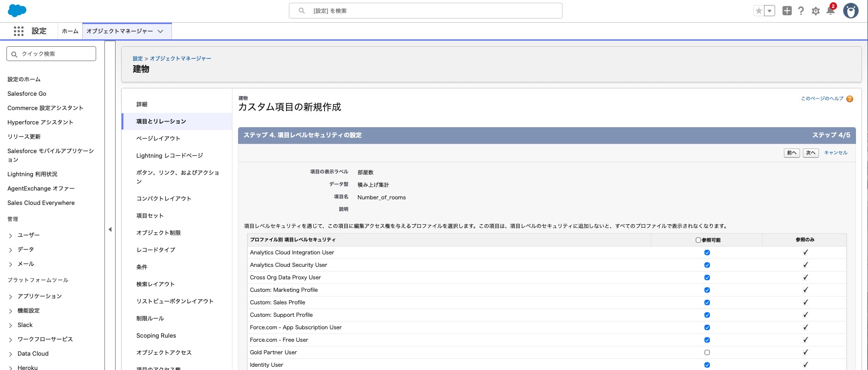
Task: Collapse the setup sidebar with arrow handle
Action: point(110,229)
